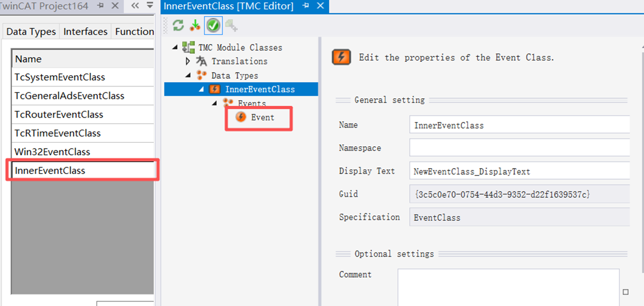Viewport: 644px width, 306px height.
Task: Select TcRouterEventClass in the list
Action: tap(83, 114)
